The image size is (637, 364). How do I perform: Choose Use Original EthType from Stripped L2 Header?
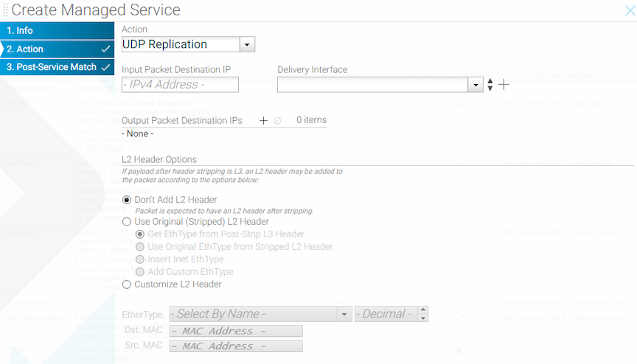pyautogui.click(x=140, y=247)
